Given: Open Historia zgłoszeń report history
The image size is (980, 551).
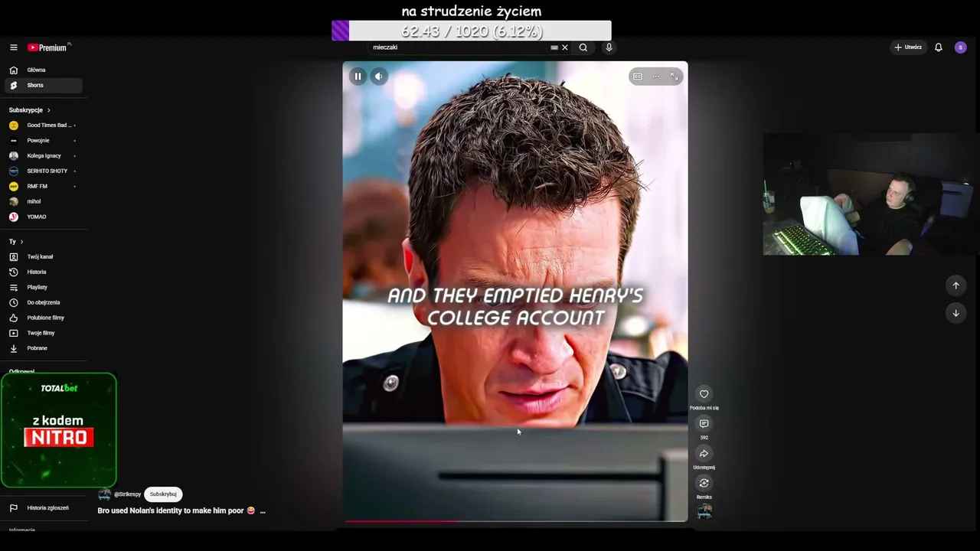Looking at the screenshot, I should tap(43, 507).
